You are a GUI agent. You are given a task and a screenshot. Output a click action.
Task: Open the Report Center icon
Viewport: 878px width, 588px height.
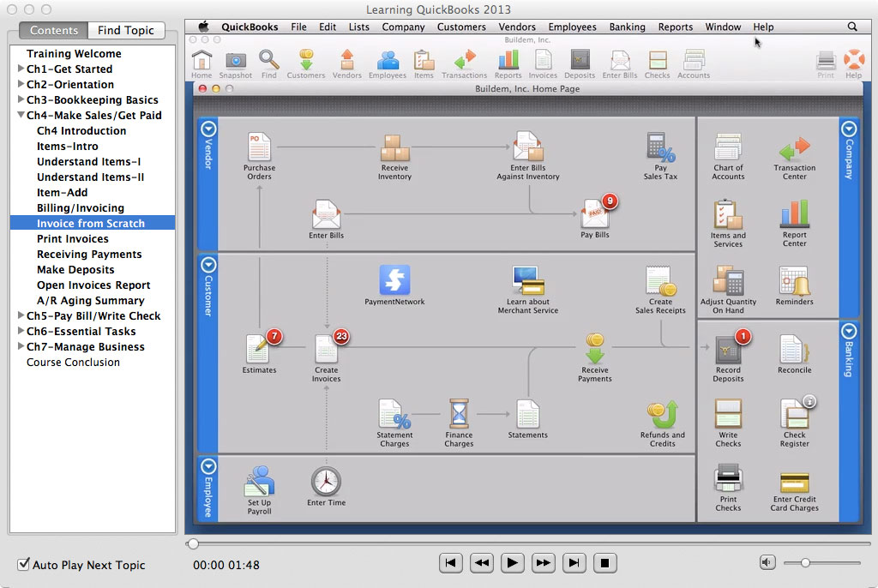coord(794,214)
